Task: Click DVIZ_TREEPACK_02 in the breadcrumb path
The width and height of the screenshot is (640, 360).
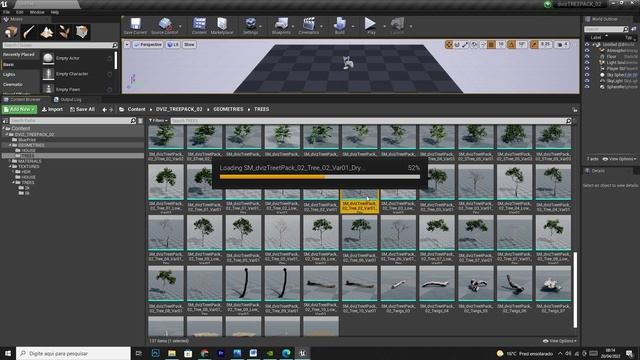Action: tap(179, 109)
